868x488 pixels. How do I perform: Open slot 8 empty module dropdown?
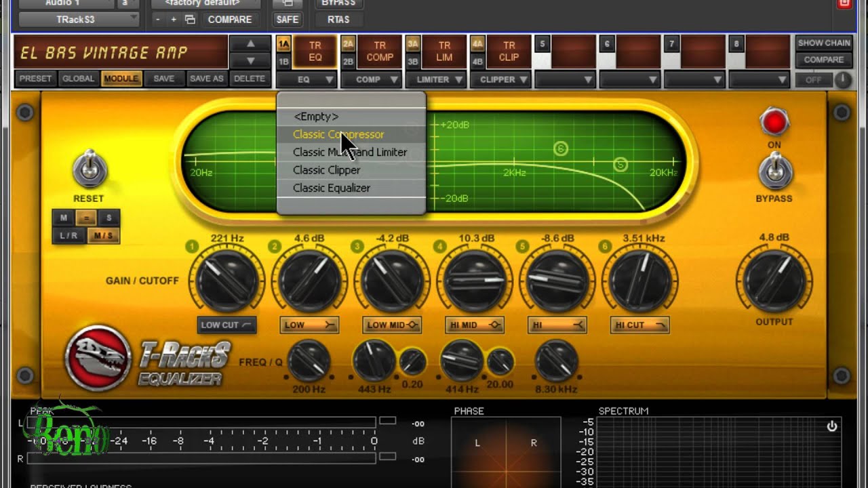click(x=759, y=79)
